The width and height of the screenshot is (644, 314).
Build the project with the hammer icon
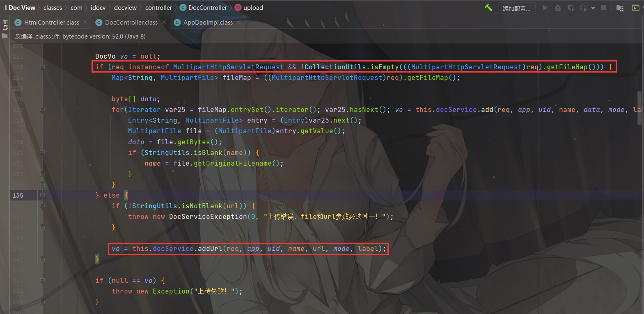pyautogui.click(x=488, y=8)
